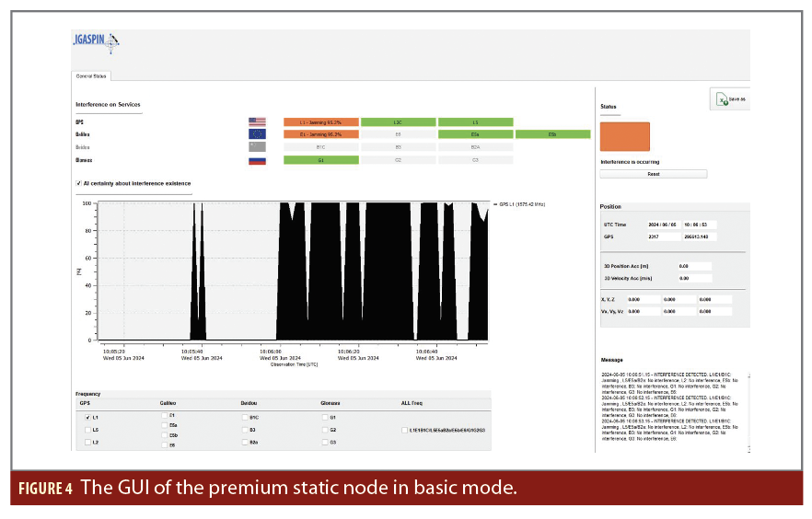Click the China flag for Beidou
This screenshot has width=812, height=519.
pos(257,146)
